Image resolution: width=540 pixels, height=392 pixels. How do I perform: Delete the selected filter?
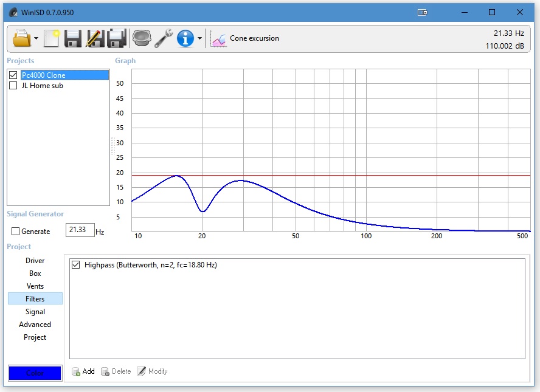click(116, 371)
